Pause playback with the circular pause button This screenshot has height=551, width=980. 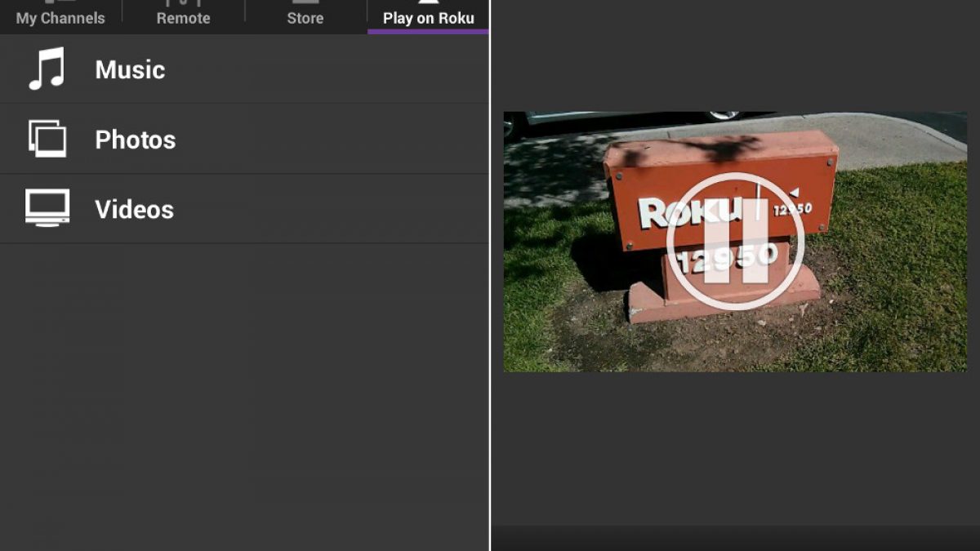pyautogui.click(x=735, y=242)
